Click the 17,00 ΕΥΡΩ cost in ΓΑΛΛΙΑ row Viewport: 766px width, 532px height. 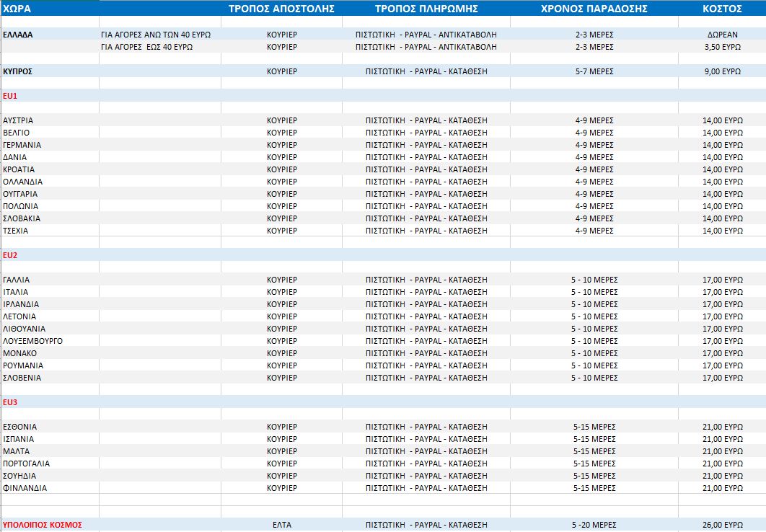point(723,280)
